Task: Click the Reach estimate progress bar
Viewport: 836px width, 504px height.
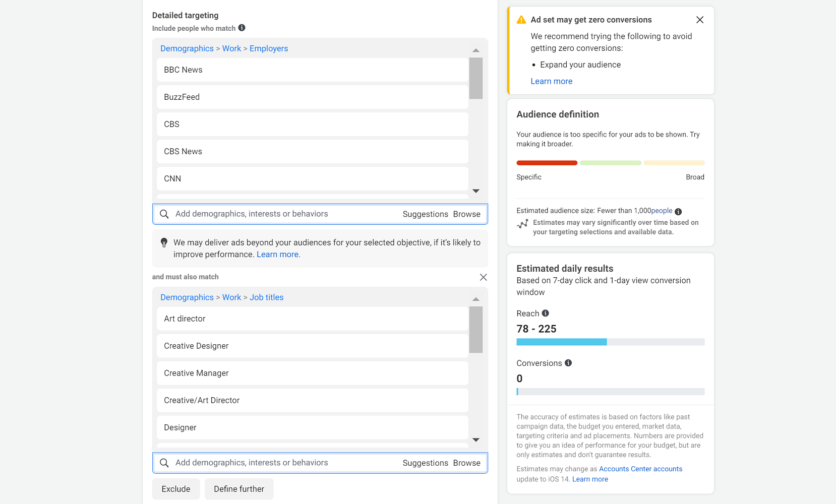Action: coord(610,342)
